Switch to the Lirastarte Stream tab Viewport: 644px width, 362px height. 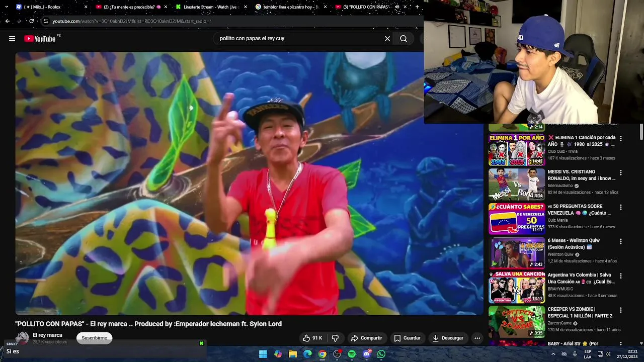[x=211, y=7]
